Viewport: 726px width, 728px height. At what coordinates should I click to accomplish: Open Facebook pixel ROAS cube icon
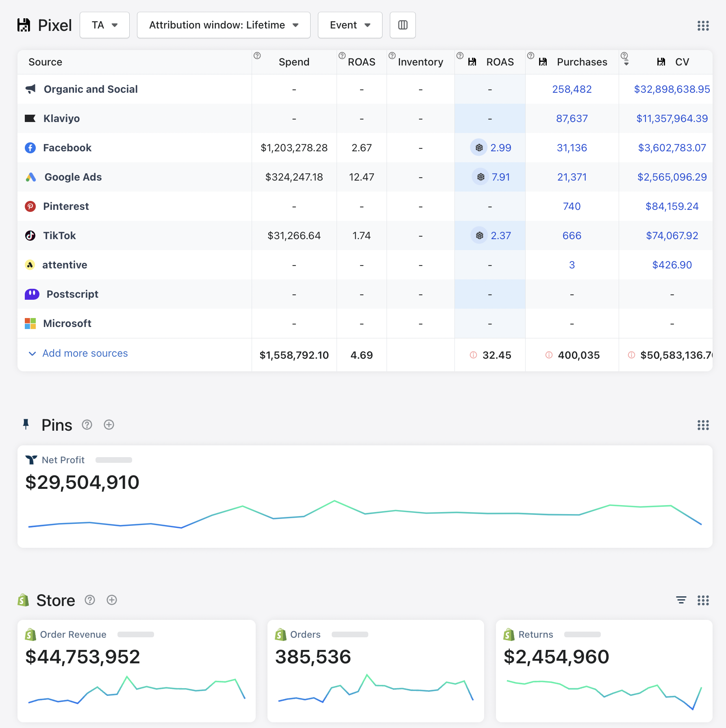pyautogui.click(x=479, y=148)
